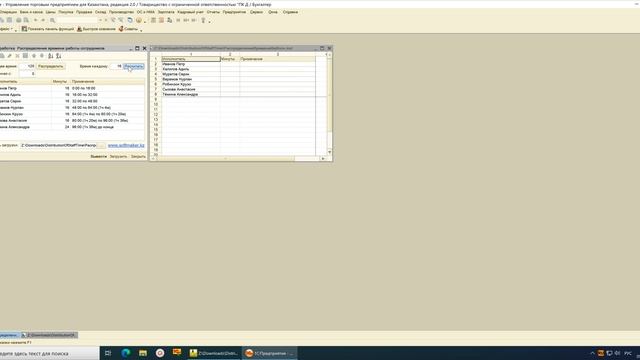Viewport: 640px width, 360px height.
Task: Click the Загрузить button
Action: point(118,156)
